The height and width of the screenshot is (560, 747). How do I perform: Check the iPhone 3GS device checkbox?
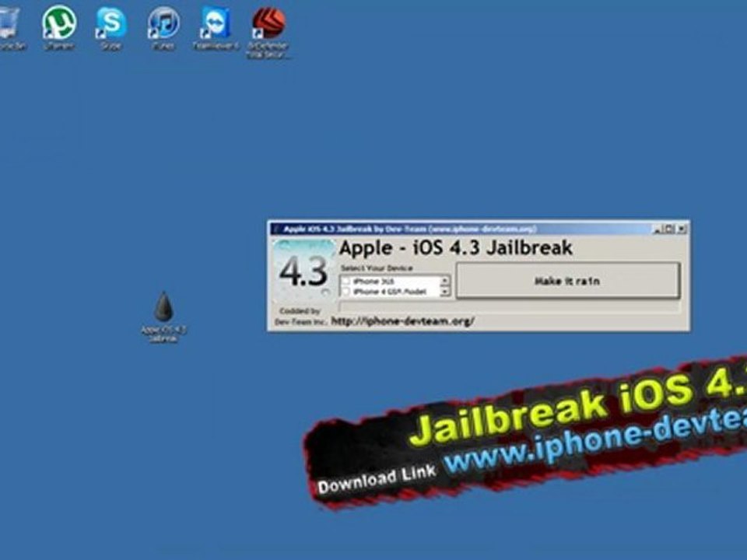point(345,282)
